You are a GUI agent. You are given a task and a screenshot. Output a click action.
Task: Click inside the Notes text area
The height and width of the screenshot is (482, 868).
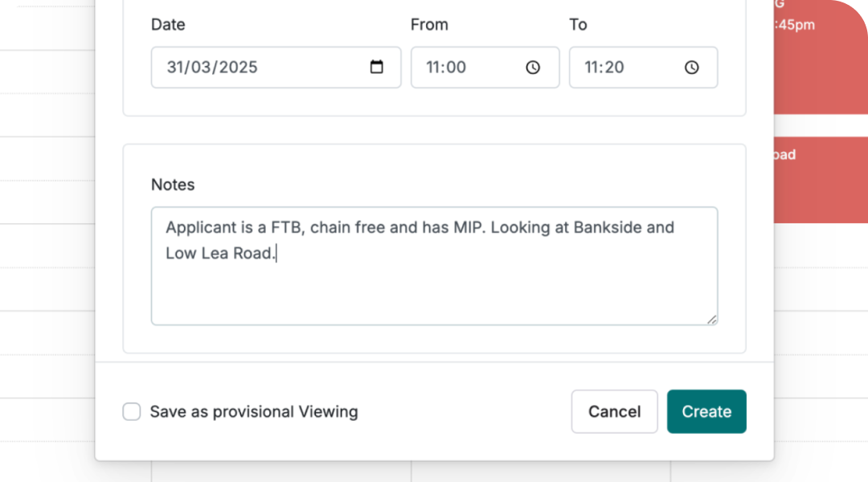(434, 265)
